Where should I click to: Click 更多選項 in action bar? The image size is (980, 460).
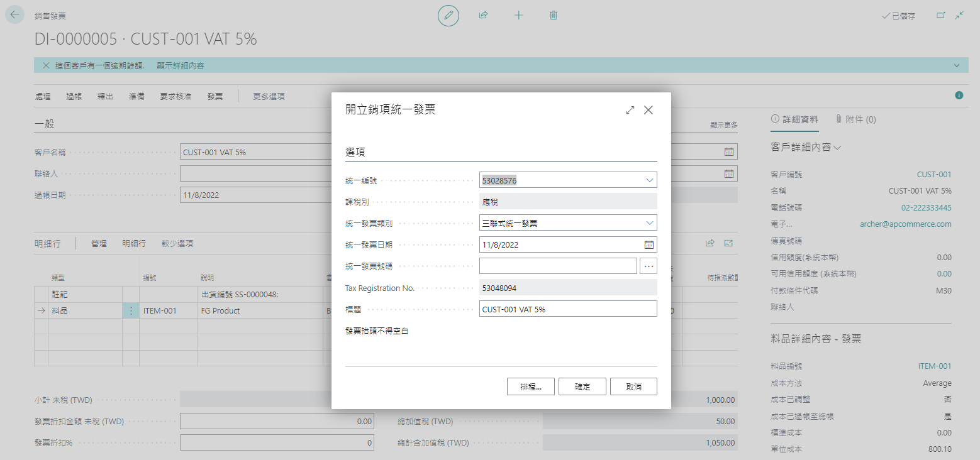pos(269,96)
